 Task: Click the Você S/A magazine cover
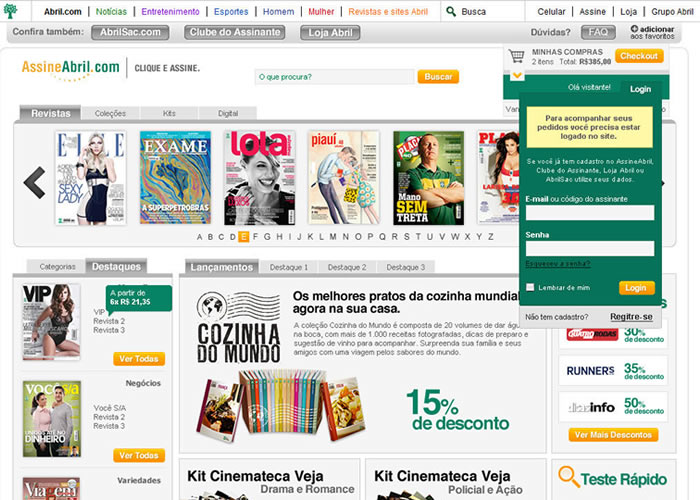(x=52, y=419)
